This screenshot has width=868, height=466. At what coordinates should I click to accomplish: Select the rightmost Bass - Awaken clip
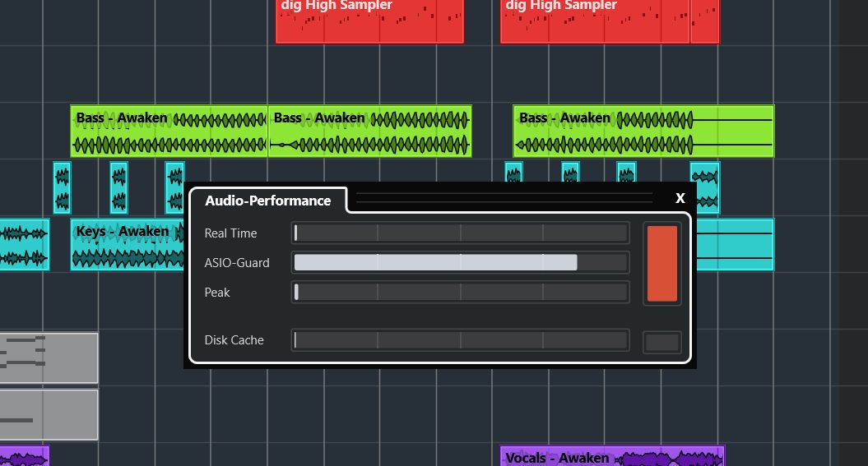pyautogui.click(x=643, y=131)
